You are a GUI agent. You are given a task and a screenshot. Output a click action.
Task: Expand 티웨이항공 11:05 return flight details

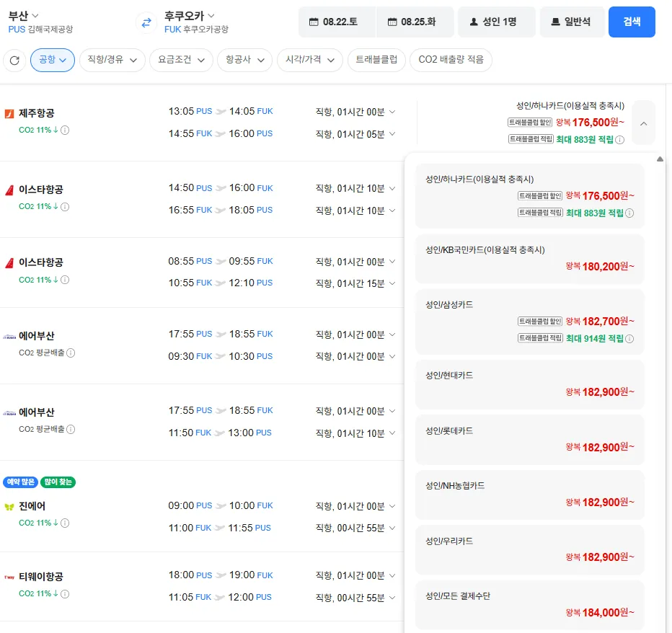(x=392, y=598)
